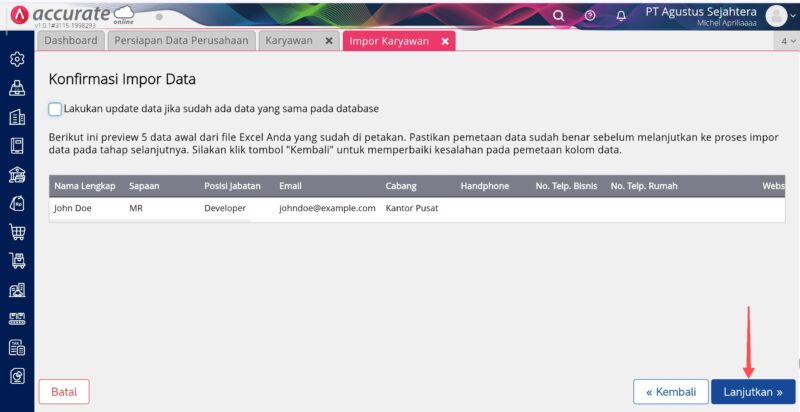Image resolution: width=800 pixels, height=412 pixels.
Task: Enable update existing data checkbox
Action: pos(55,109)
